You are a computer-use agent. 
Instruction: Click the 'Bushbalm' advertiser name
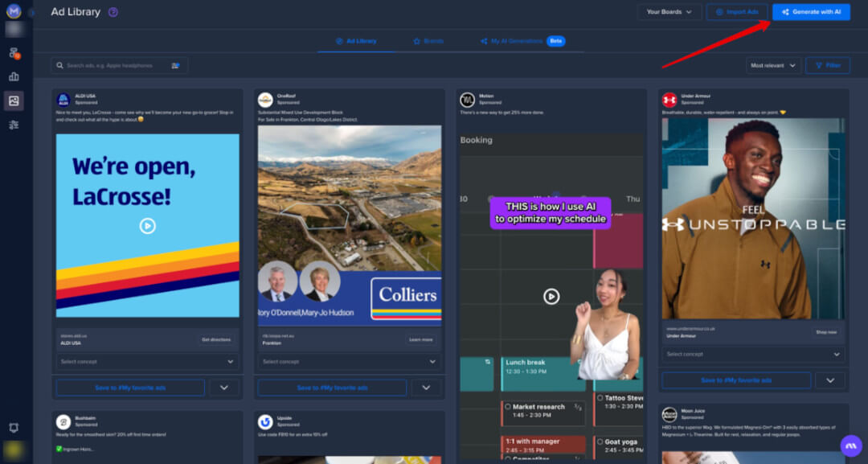click(x=85, y=418)
